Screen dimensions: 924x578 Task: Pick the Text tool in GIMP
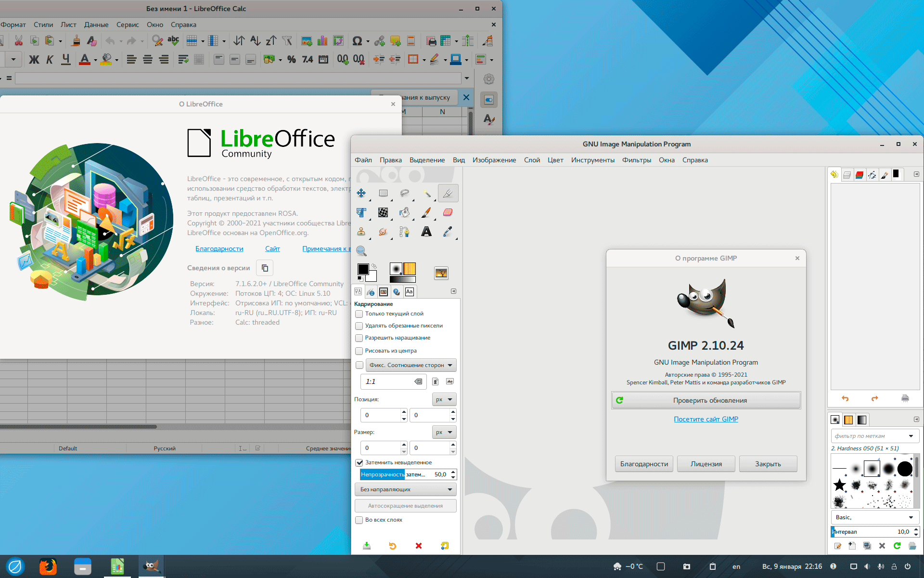pyautogui.click(x=426, y=232)
